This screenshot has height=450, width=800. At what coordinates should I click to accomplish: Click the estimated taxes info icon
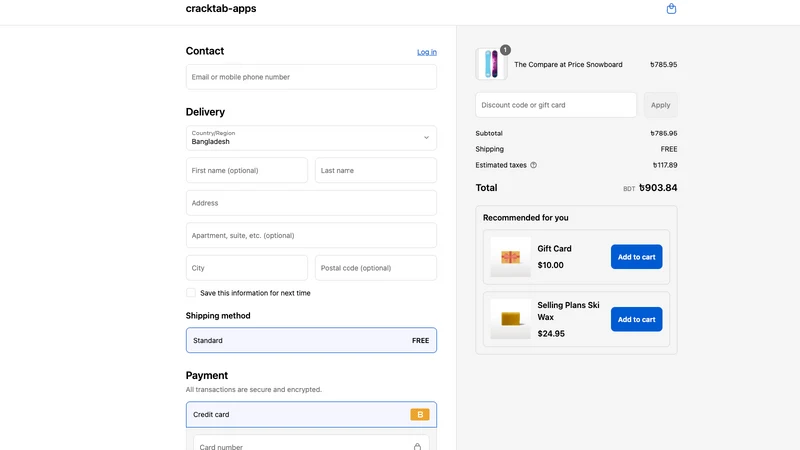[x=533, y=165]
